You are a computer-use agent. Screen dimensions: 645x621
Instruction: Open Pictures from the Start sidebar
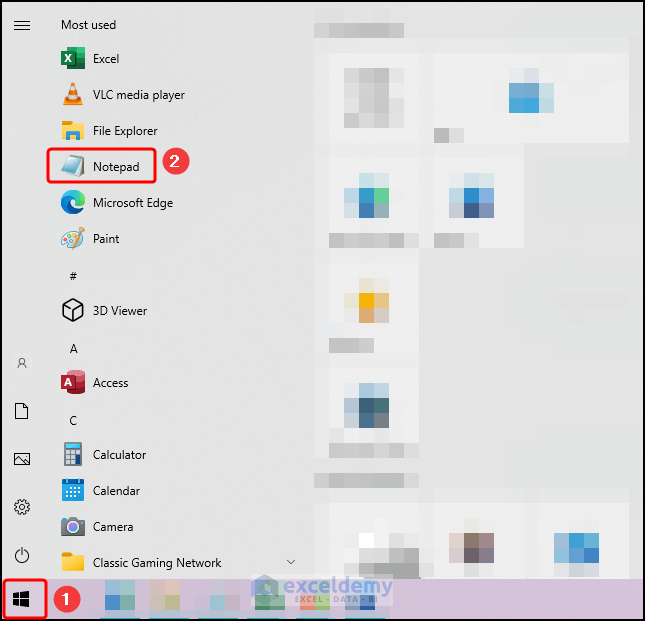(22, 459)
